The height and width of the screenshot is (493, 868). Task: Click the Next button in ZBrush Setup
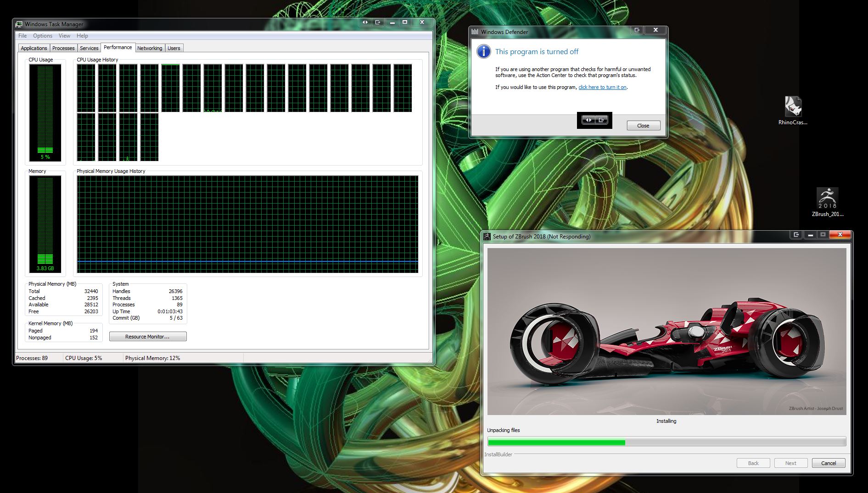click(x=791, y=463)
